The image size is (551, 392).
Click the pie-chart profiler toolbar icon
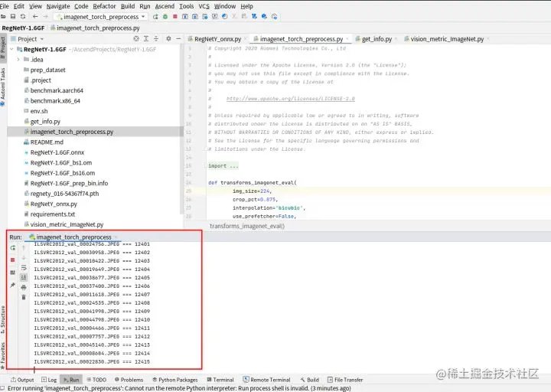pyautogui.click(x=224, y=17)
